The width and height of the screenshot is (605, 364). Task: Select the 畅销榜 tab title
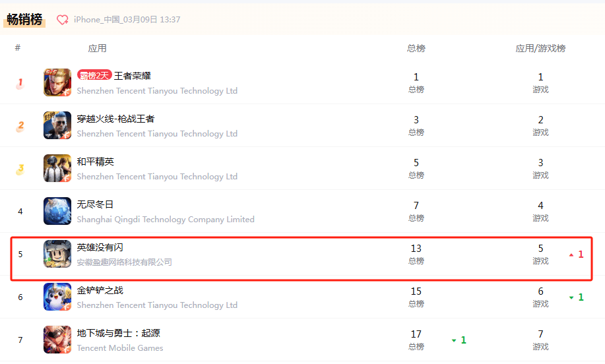[24, 19]
